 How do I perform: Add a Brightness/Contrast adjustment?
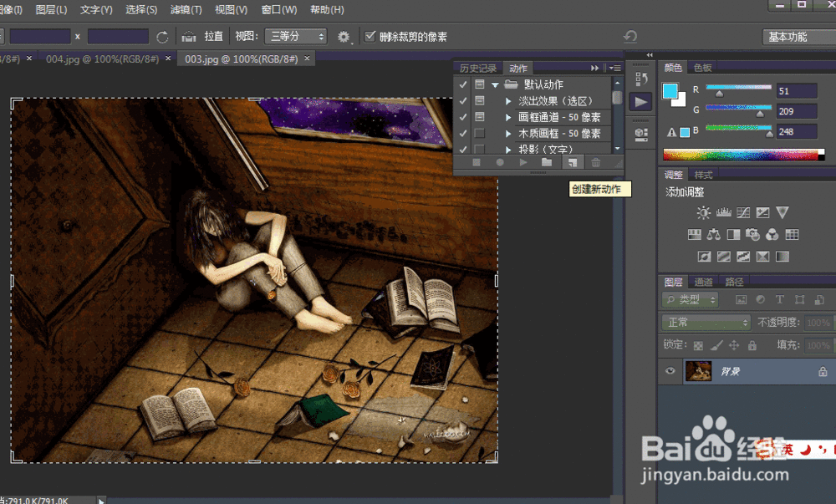click(x=703, y=212)
